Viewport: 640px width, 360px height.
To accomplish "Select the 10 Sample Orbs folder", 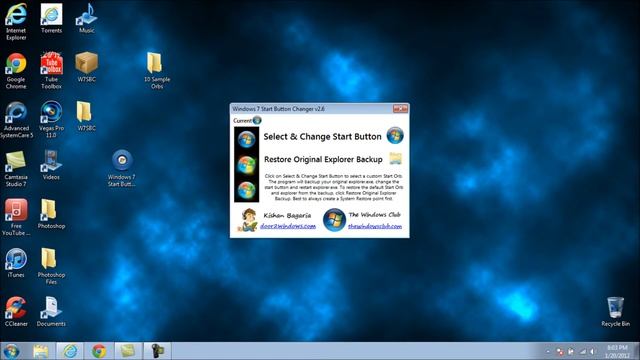I will tap(157, 70).
